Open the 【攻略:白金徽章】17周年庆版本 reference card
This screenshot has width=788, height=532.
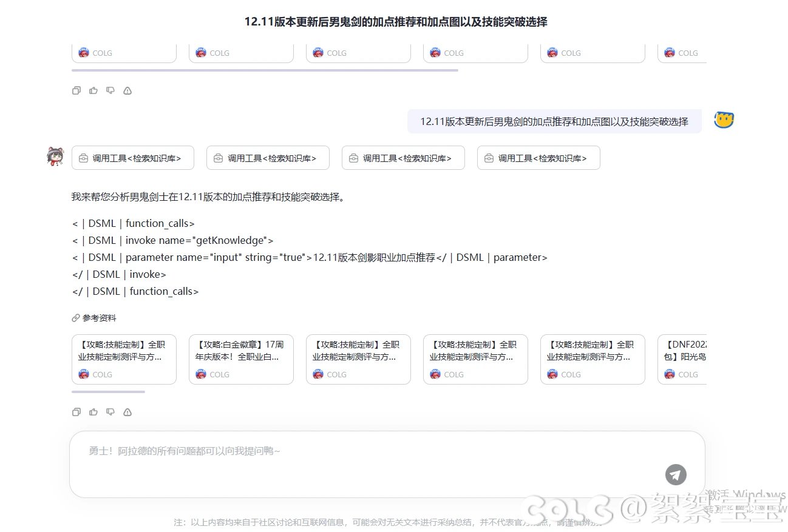241,359
